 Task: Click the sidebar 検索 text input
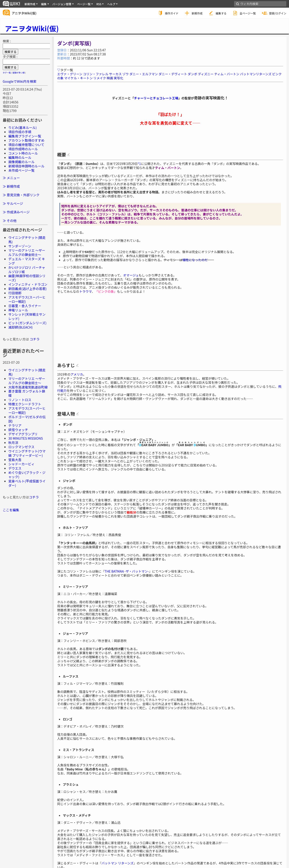[27, 46]
